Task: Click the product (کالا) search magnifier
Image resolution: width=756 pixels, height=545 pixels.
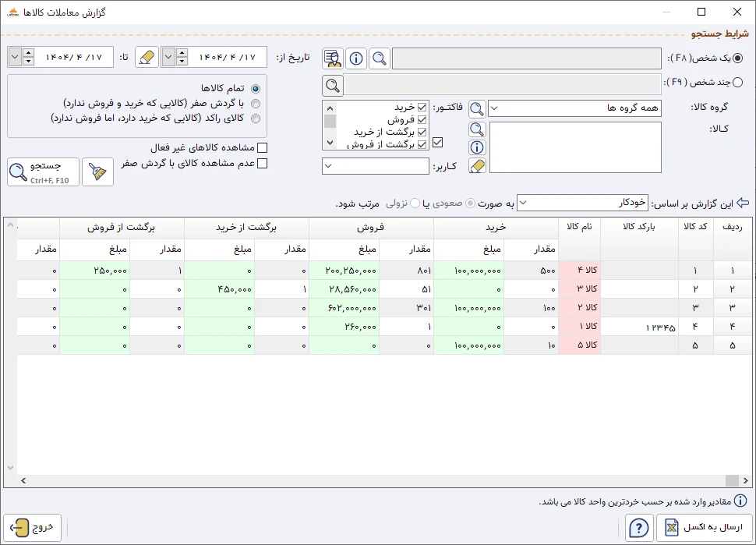Action: (x=477, y=129)
